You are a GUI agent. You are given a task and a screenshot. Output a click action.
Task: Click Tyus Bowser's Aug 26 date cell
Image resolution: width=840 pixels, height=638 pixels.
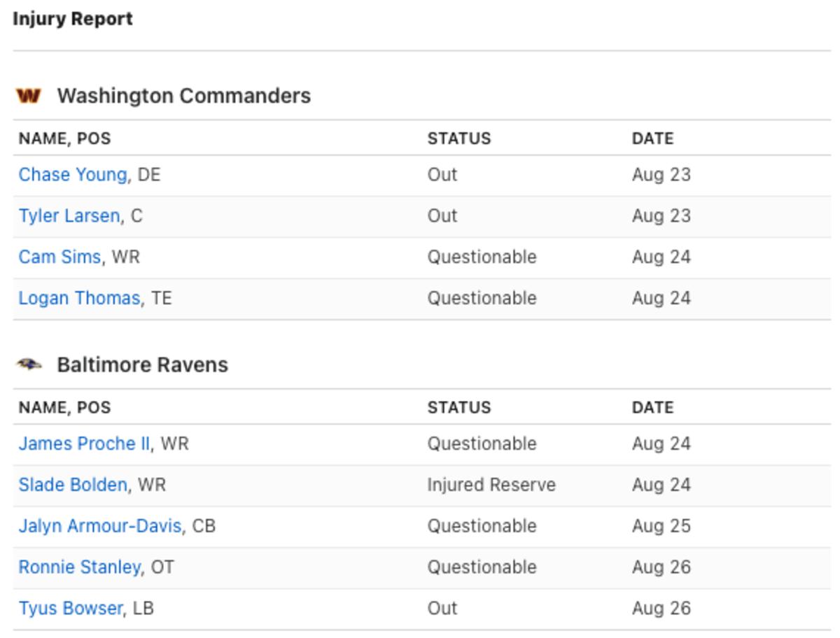click(x=661, y=609)
